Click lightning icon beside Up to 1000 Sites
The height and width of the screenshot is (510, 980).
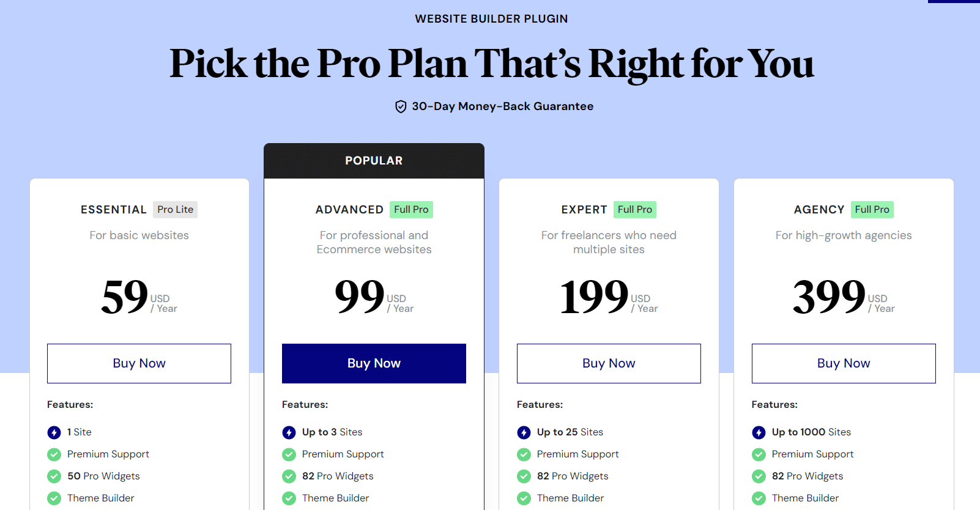pos(759,433)
